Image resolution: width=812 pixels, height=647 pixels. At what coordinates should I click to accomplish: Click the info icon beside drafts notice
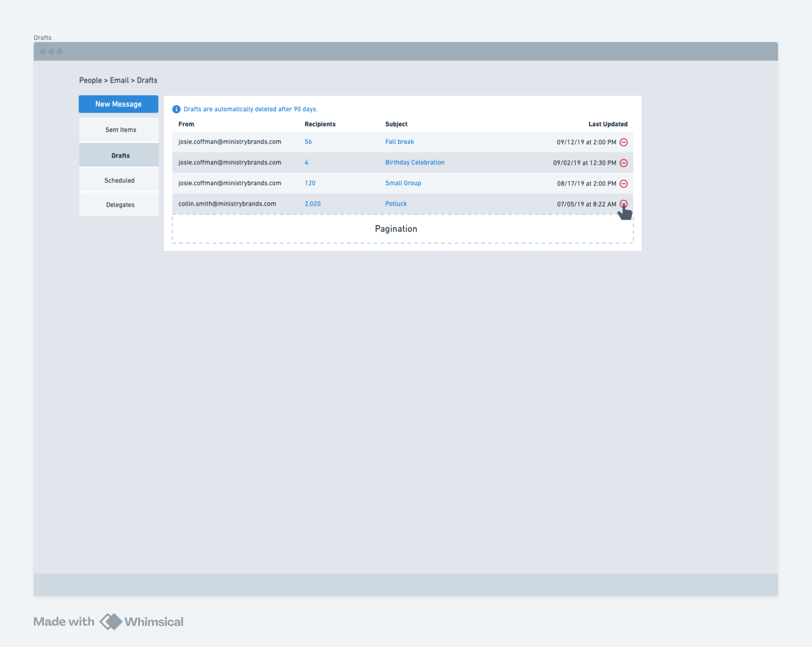pyautogui.click(x=176, y=109)
